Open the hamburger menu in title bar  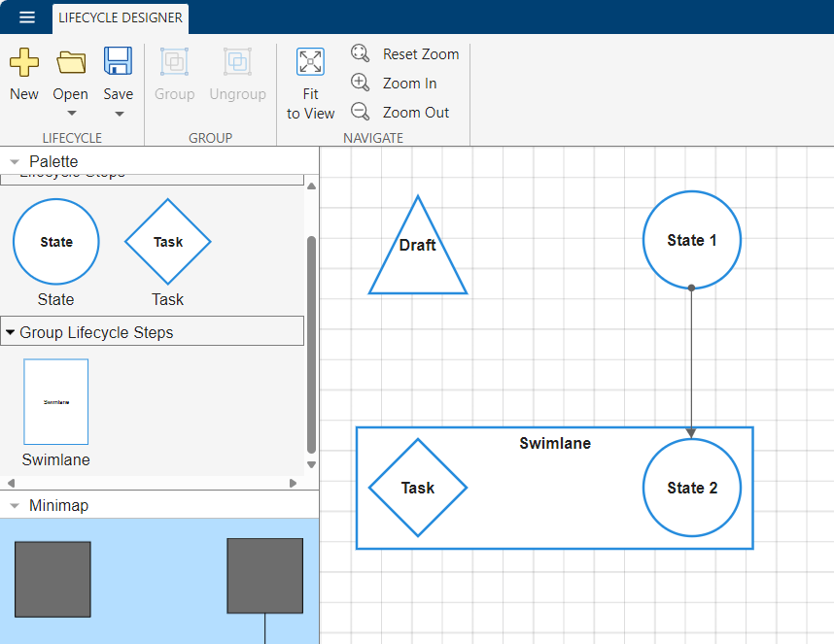point(27,17)
